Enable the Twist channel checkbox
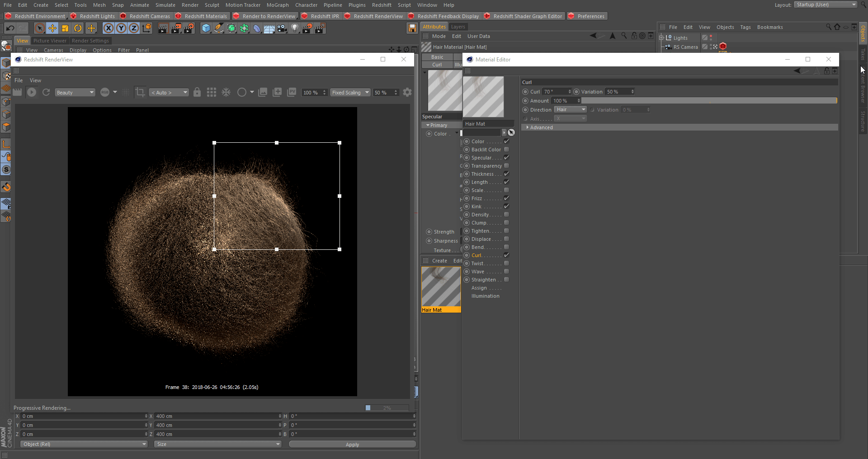 [506, 263]
